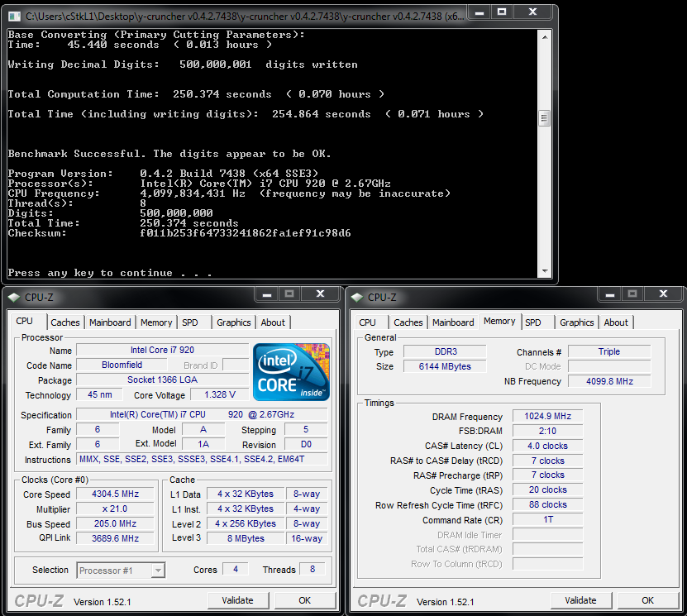Click OK in the memory timings window

pos(647,600)
